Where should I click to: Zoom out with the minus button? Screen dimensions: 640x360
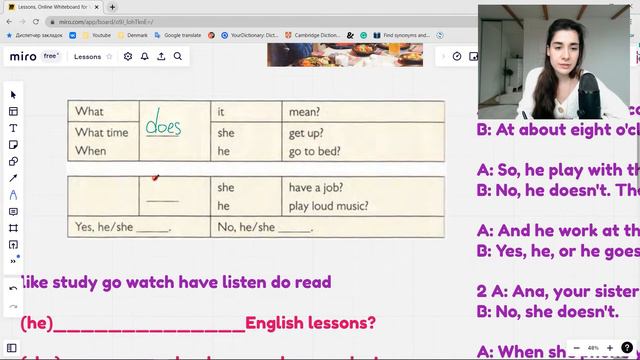point(576,348)
